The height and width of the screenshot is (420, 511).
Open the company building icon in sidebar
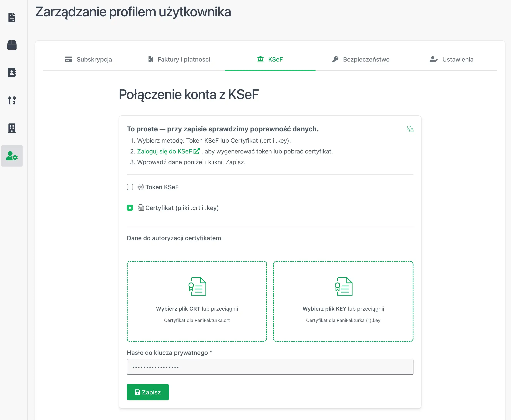click(12, 128)
